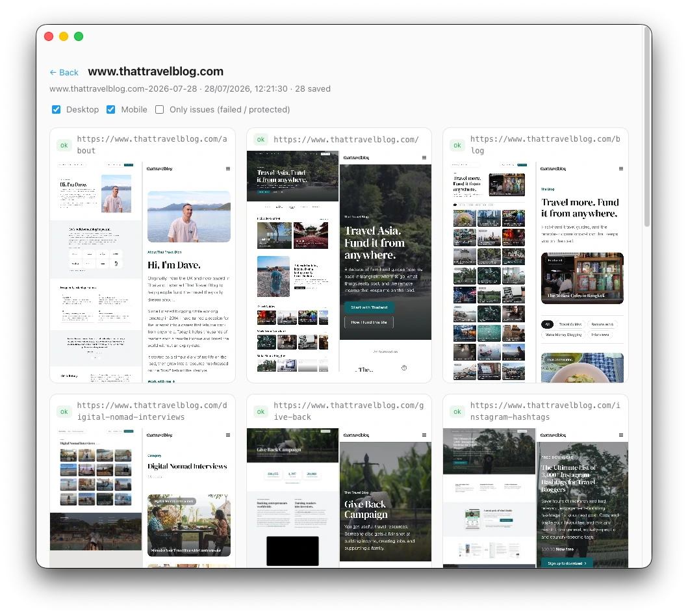Viewport: 688px width, 616px height.
Task: Click Start with Thailand button in homepage preview
Action: pos(369,307)
